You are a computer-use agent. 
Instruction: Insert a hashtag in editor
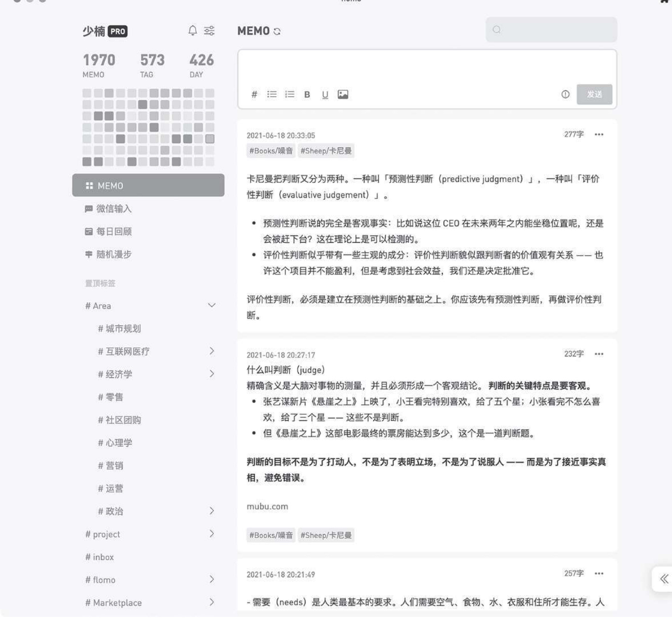[x=254, y=95]
